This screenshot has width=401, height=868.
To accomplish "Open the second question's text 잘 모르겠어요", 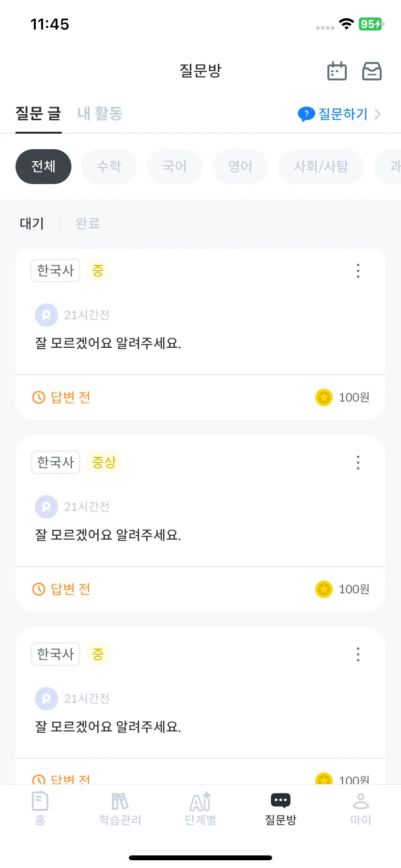I will pos(108,535).
